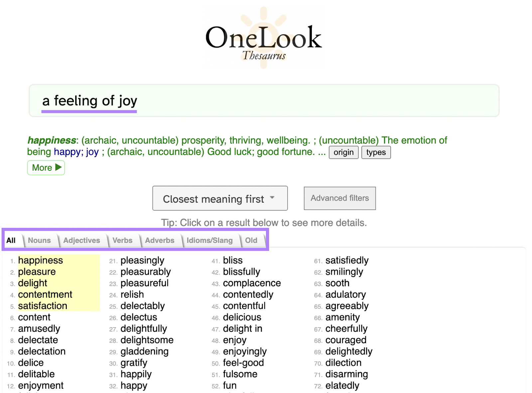Click the result word 'contentedly'

tap(248, 294)
